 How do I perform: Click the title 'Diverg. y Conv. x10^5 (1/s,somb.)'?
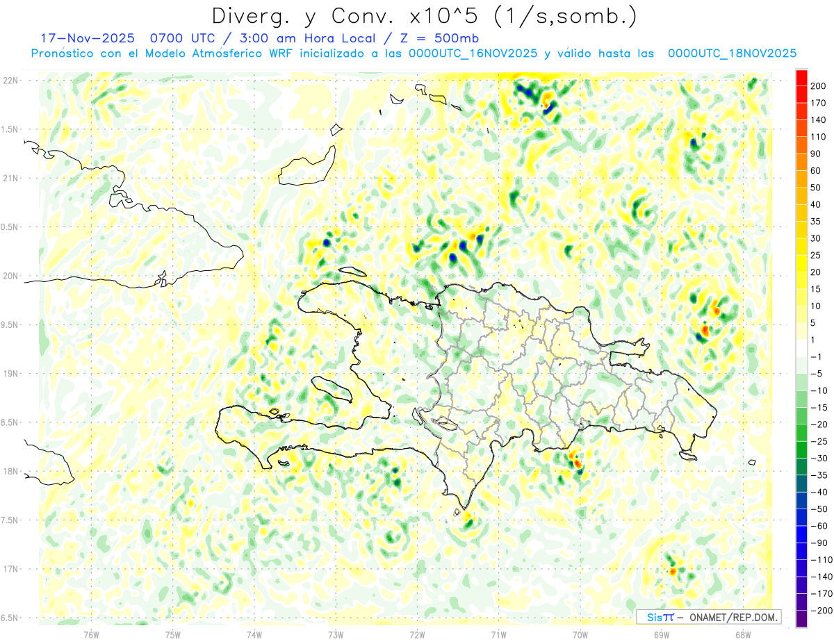[424, 17]
